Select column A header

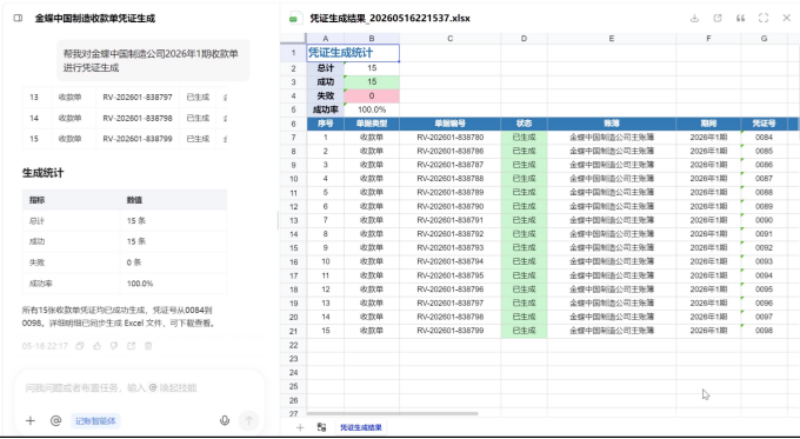(326, 38)
